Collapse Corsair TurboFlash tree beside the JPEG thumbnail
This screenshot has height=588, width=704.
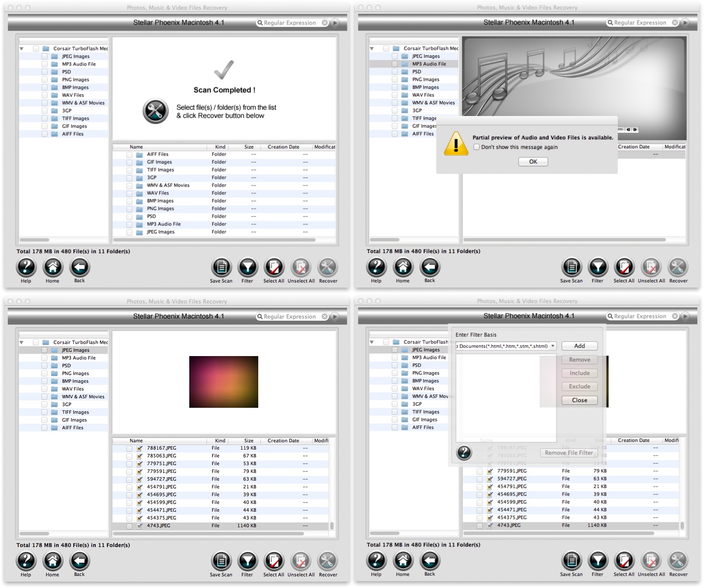tap(22, 343)
